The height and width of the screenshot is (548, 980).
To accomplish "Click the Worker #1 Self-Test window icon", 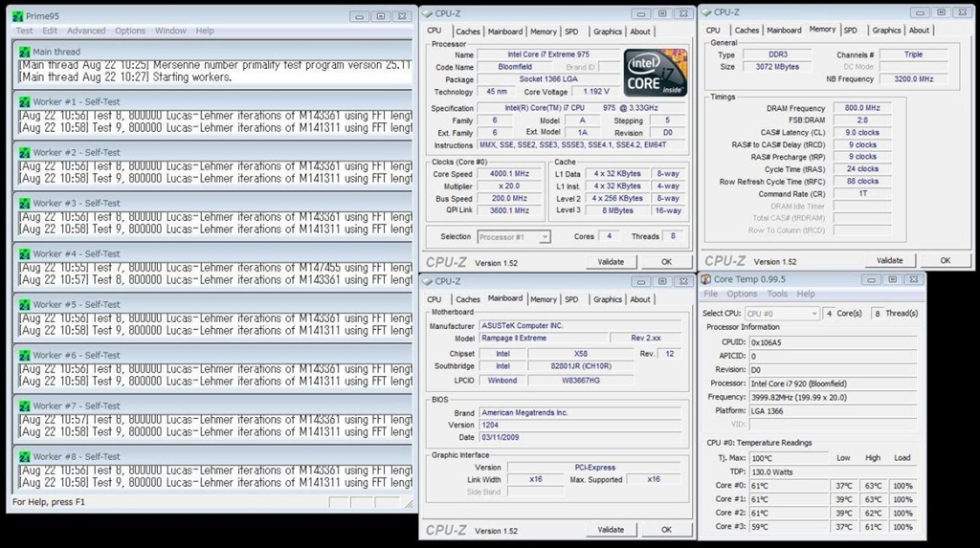I will tap(25, 101).
